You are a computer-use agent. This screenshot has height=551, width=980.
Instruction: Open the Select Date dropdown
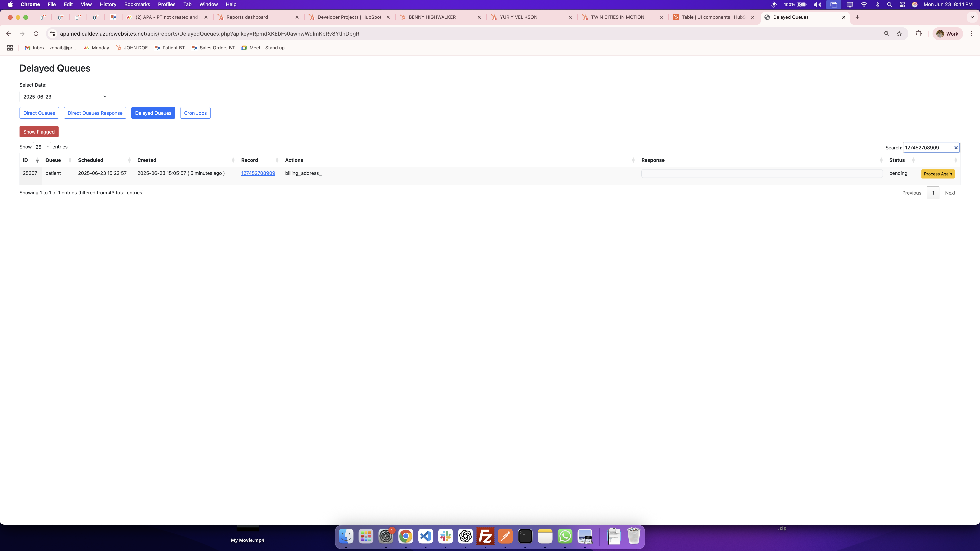(x=65, y=97)
